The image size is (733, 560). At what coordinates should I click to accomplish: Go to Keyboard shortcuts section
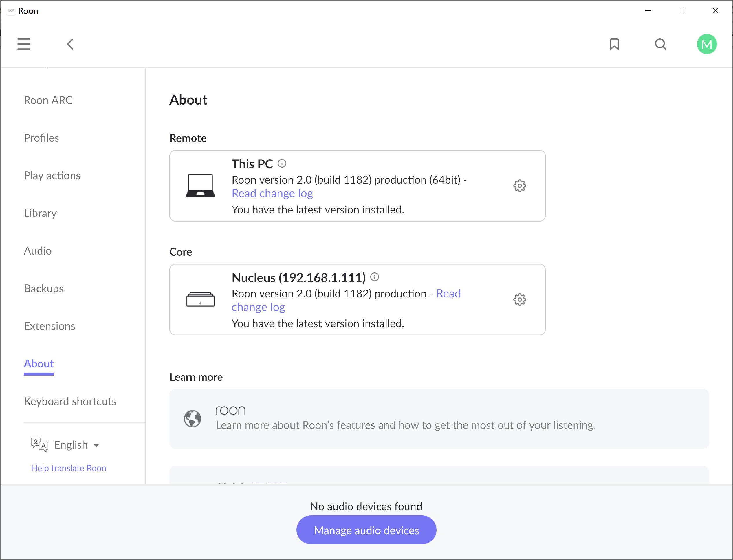click(70, 401)
